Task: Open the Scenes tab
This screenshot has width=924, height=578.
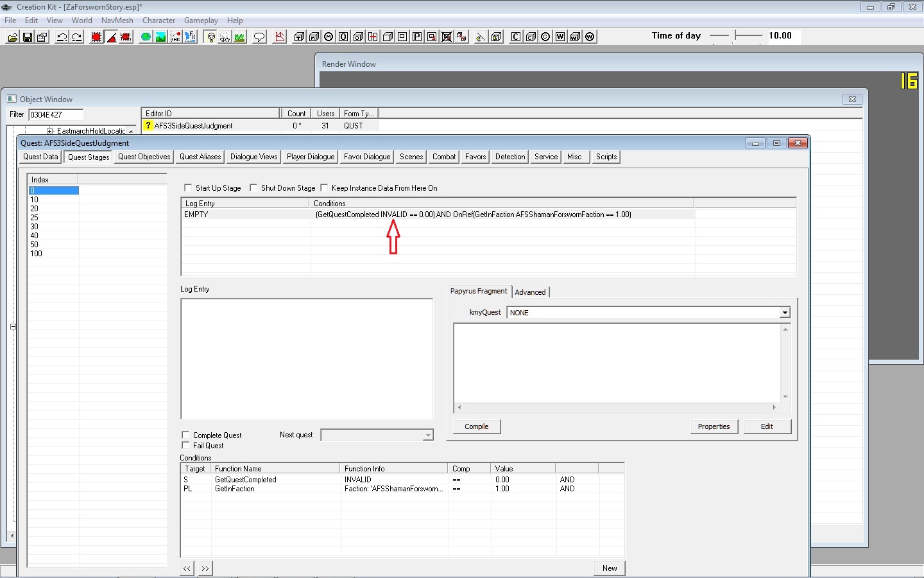Action: (x=411, y=157)
